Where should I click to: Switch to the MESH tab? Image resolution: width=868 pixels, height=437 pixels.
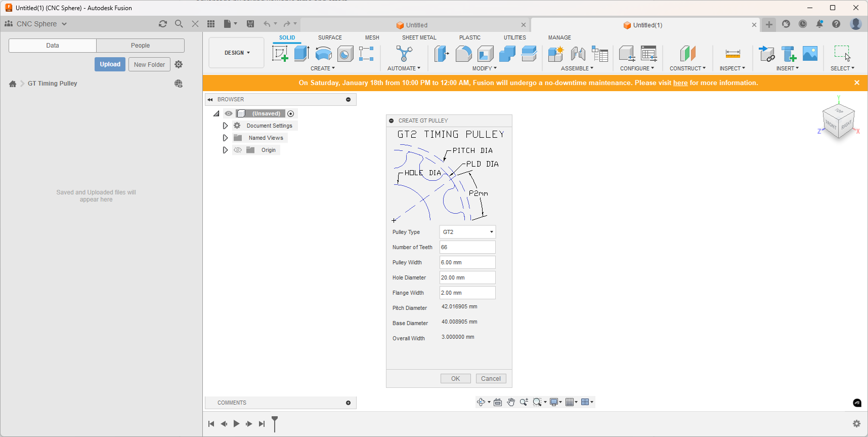point(372,37)
